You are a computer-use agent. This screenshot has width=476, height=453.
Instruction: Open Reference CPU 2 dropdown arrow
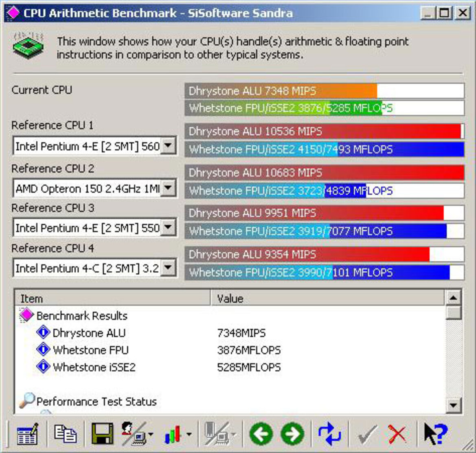168,188
